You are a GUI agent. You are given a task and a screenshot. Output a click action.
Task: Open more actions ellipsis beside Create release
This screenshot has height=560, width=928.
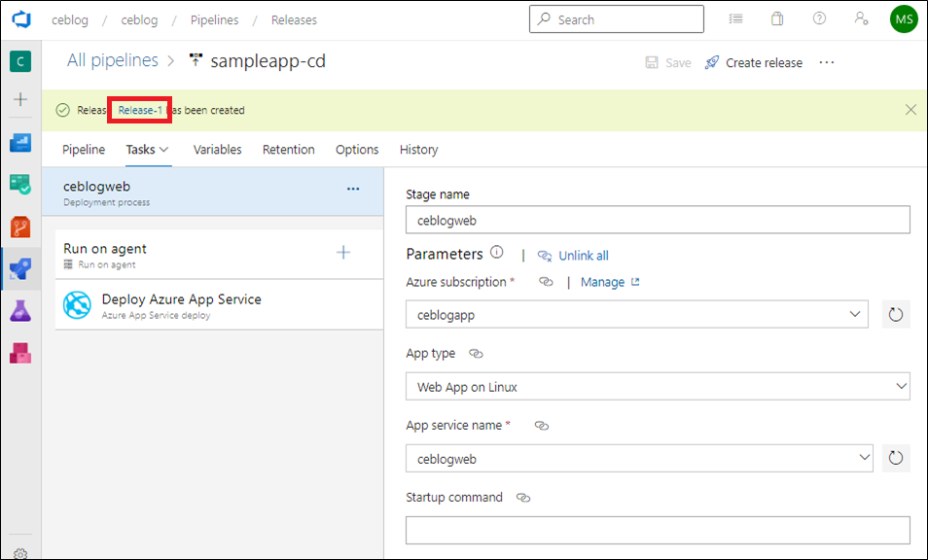[827, 62]
